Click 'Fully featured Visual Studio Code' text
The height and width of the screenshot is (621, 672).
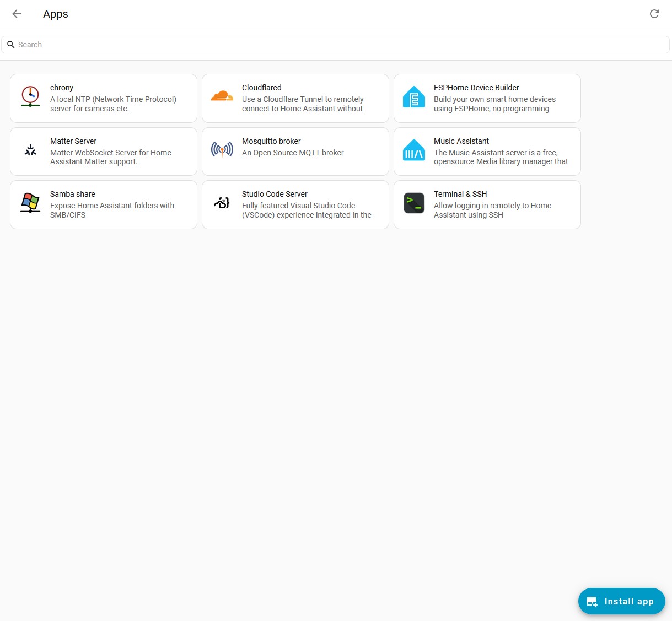(307, 210)
